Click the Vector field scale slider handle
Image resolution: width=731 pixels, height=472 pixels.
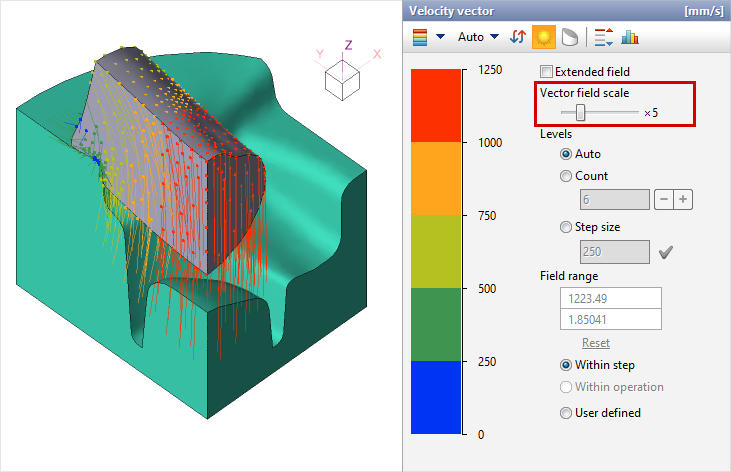[580, 112]
